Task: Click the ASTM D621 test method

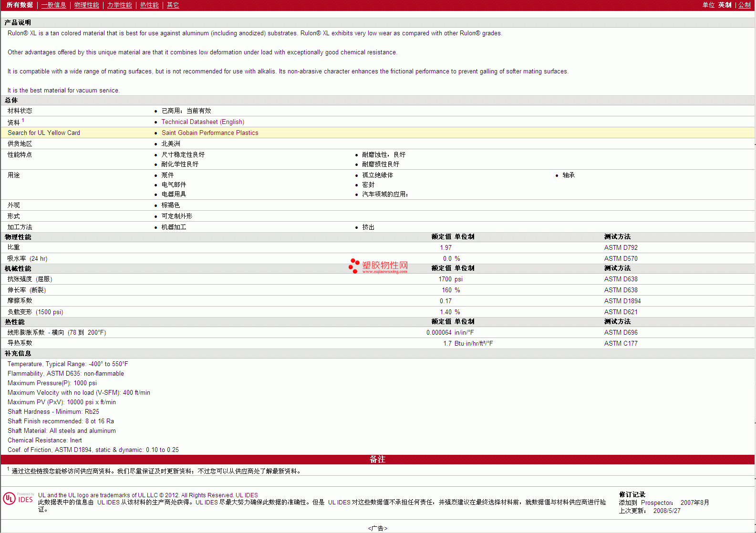Action: coord(621,312)
